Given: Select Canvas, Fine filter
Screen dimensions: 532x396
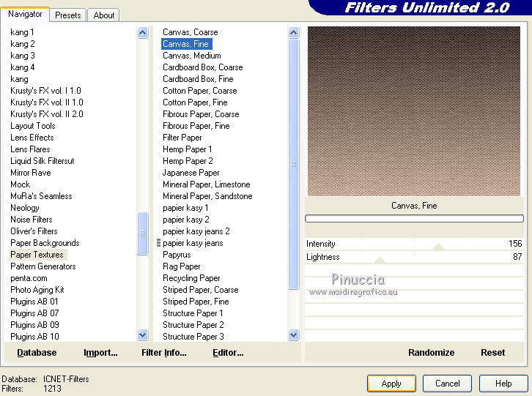Looking at the screenshot, I should coord(186,44).
